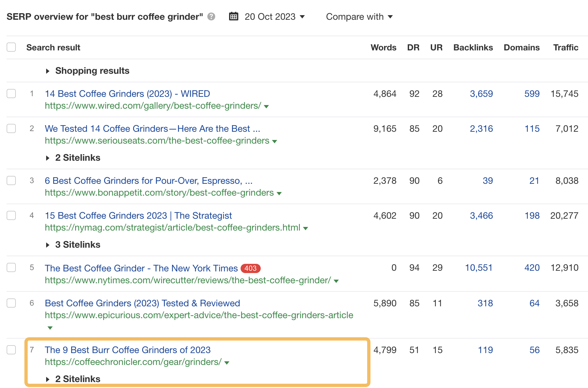
Task: Expand the Shopping results section
Action: pyautogui.click(x=92, y=70)
